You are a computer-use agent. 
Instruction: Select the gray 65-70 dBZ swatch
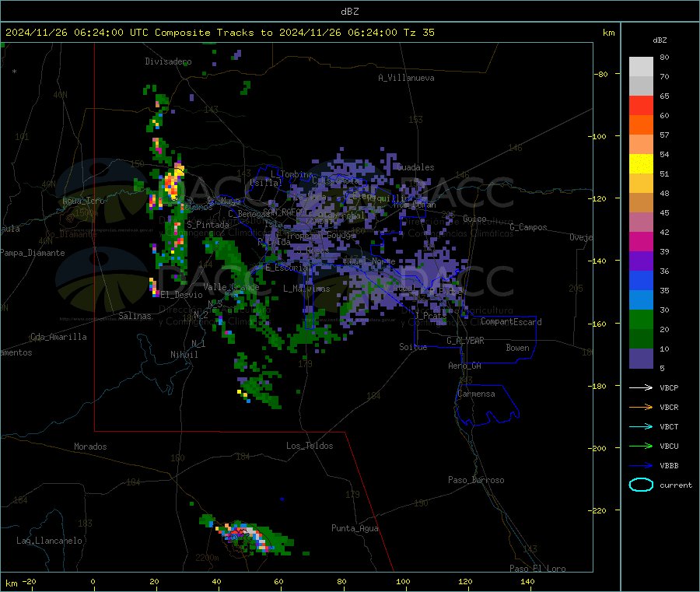[x=641, y=86]
